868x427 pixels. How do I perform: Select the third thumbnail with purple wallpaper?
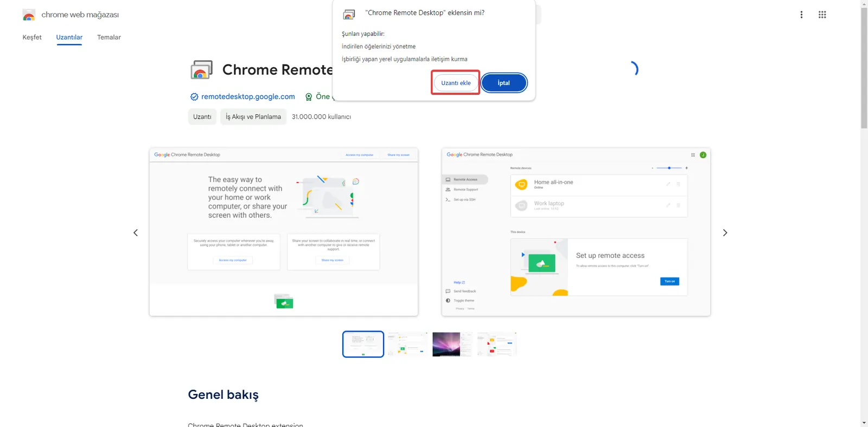(452, 344)
